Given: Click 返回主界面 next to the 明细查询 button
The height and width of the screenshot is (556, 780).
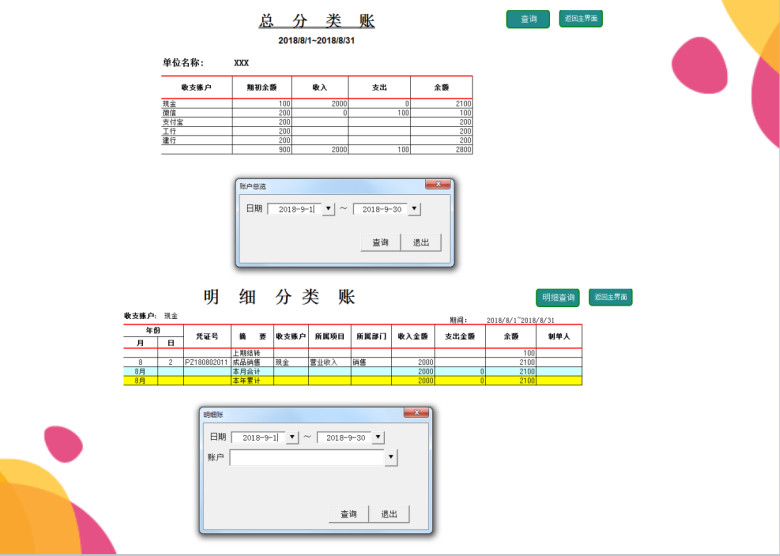Looking at the screenshot, I should click(610, 297).
